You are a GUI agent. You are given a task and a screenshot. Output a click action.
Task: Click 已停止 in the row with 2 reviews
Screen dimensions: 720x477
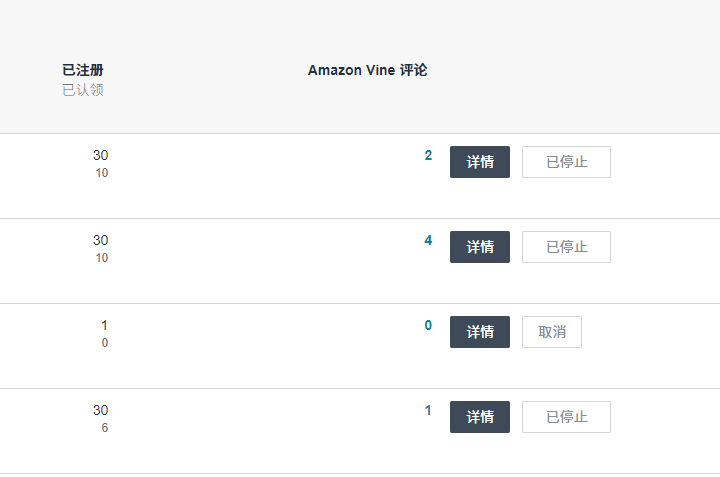(x=566, y=162)
